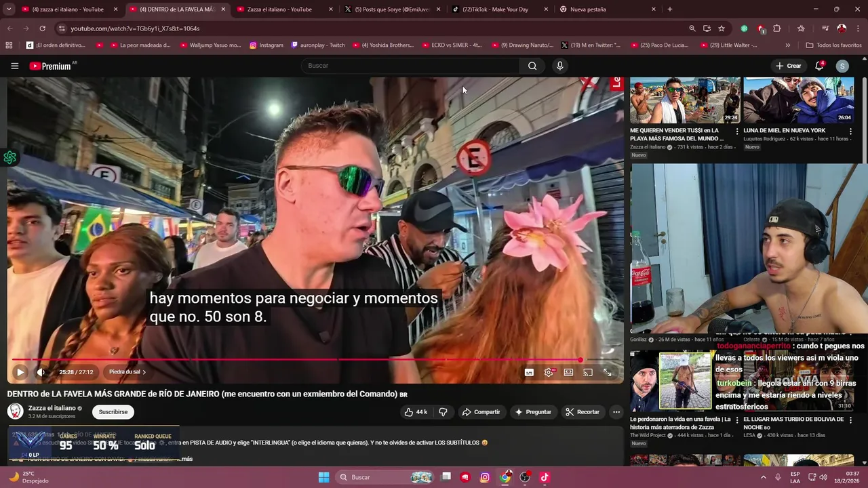The image size is (868, 488).
Task: Open the tab search dropdown arrow
Action: pos(9,9)
